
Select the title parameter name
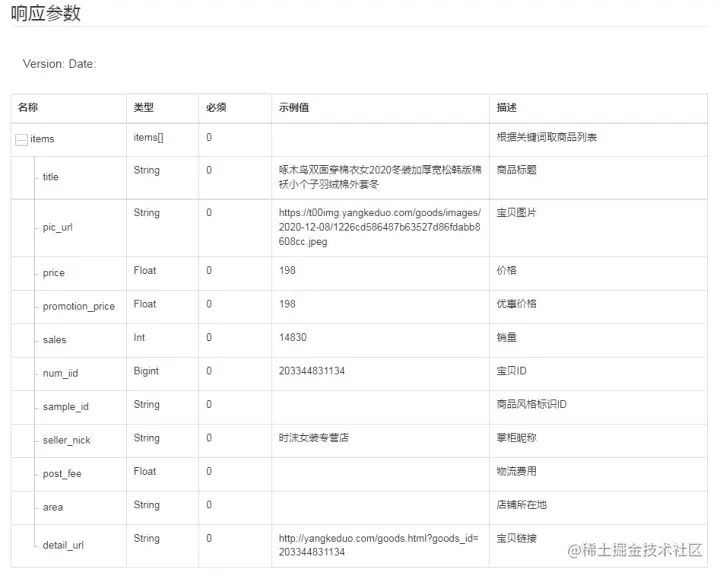pyautogui.click(x=51, y=177)
